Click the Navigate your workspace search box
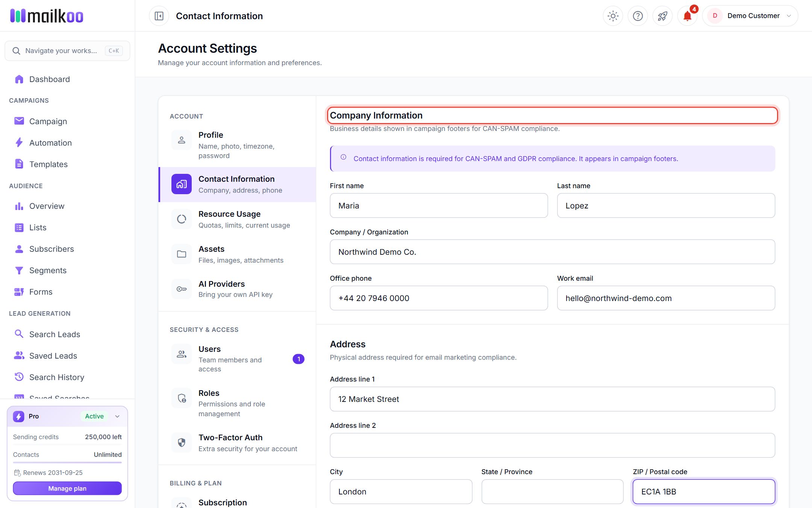 point(67,51)
